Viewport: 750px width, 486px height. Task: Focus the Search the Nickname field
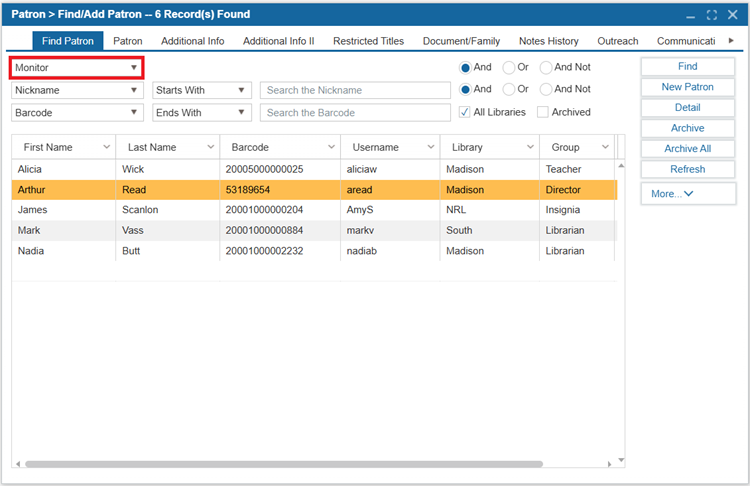point(355,90)
